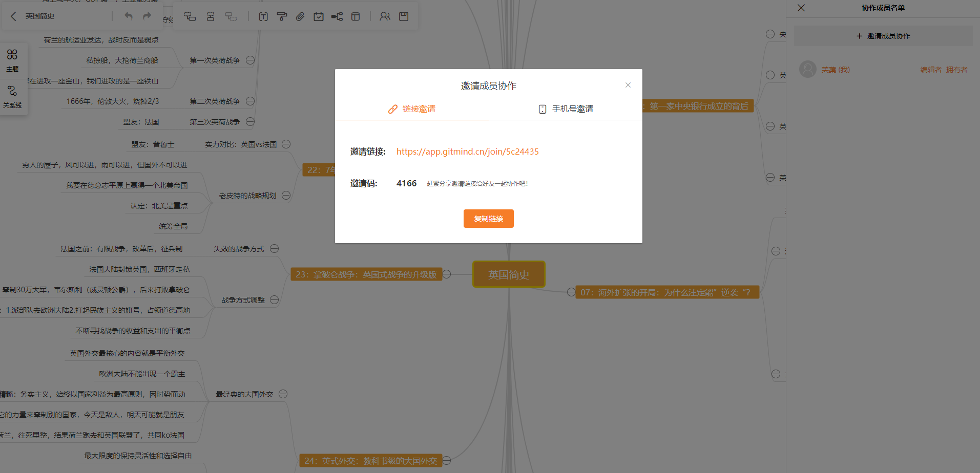Click the back arrow beside 英国简史 title
The height and width of the screenshot is (473, 980).
[14, 16]
